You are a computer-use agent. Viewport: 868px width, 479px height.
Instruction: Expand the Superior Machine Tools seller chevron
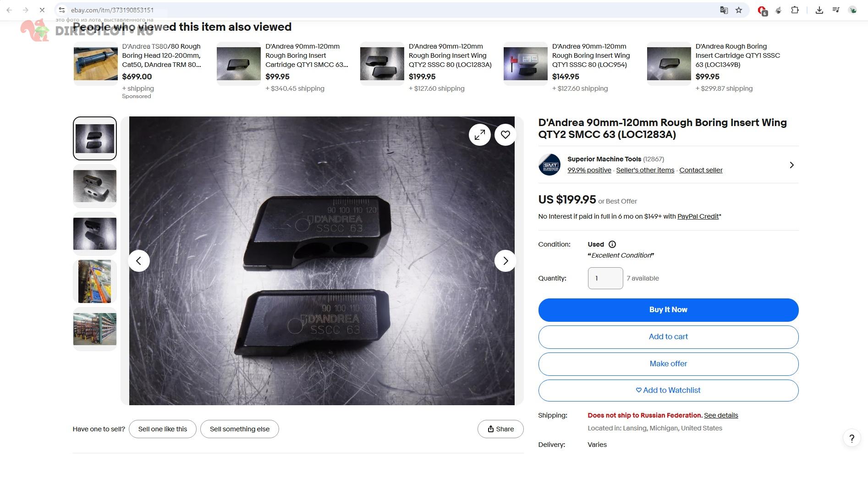pos(791,165)
